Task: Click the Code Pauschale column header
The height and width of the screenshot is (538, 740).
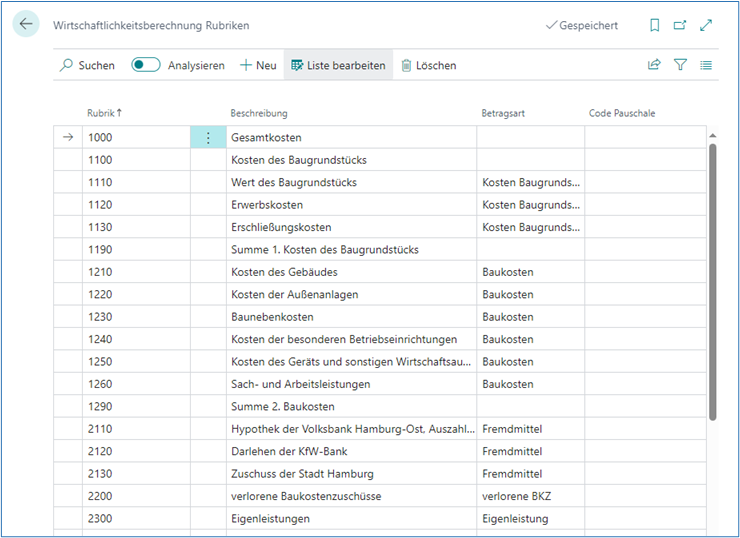Action: [x=621, y=113]
